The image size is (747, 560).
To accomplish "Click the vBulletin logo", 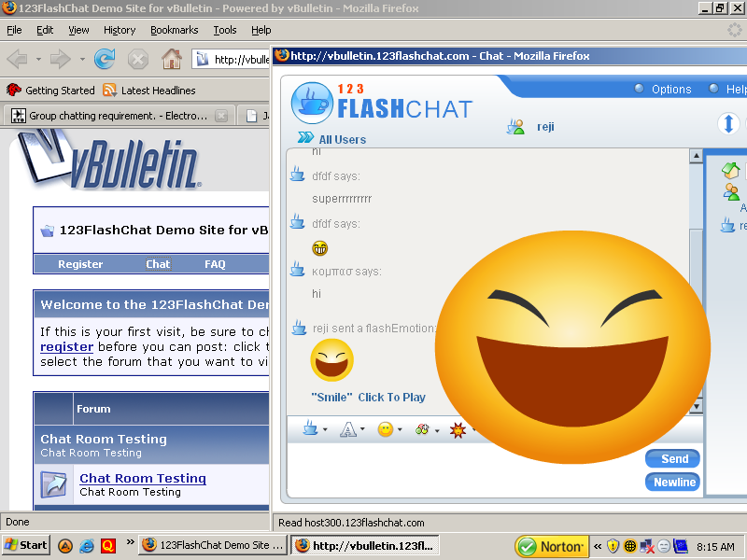I will [110, 160].
